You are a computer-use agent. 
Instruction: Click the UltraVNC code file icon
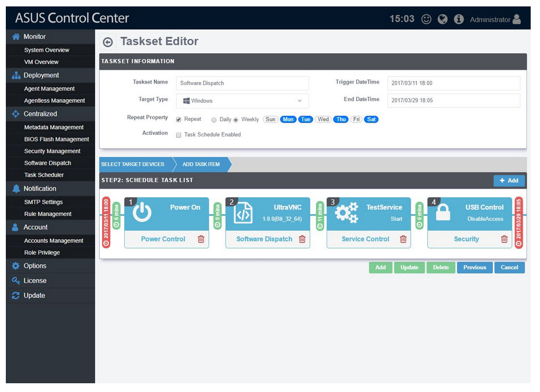243,213
